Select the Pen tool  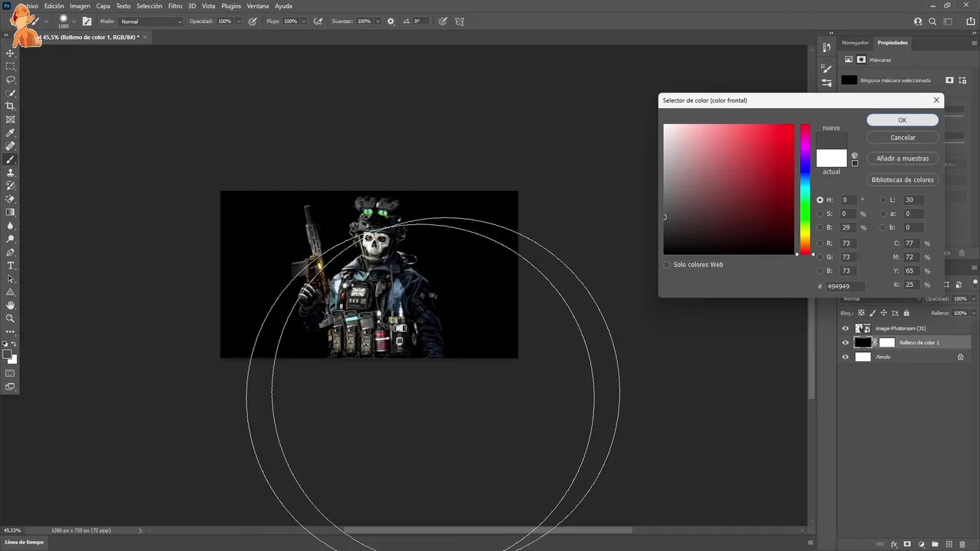pyautogui.click(x=11, y=253)
